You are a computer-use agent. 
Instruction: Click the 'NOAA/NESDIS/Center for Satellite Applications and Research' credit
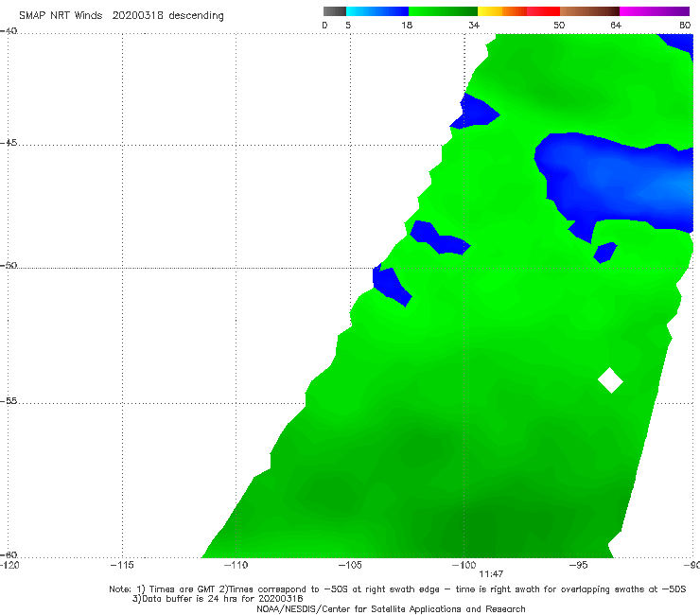[x=391, y=608]
